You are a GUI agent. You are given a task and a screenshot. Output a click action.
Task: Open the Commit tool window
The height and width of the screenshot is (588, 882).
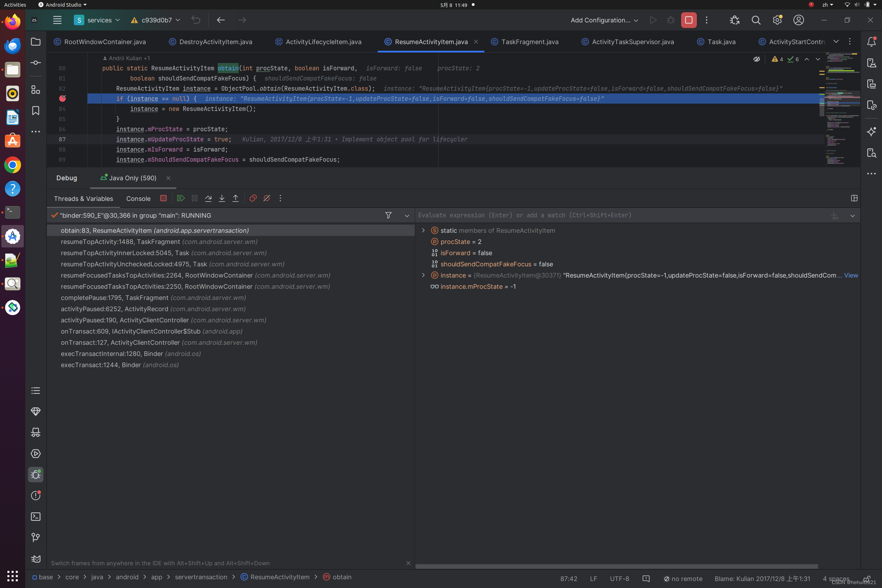pyautogui.click(x=36, y=63)
